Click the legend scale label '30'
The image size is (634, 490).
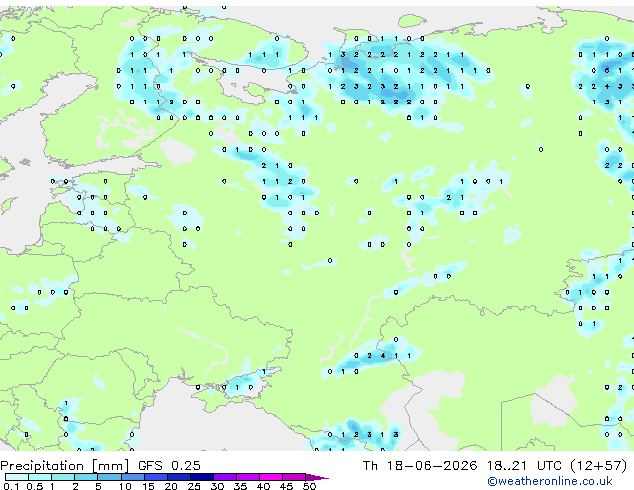point(217,486)
